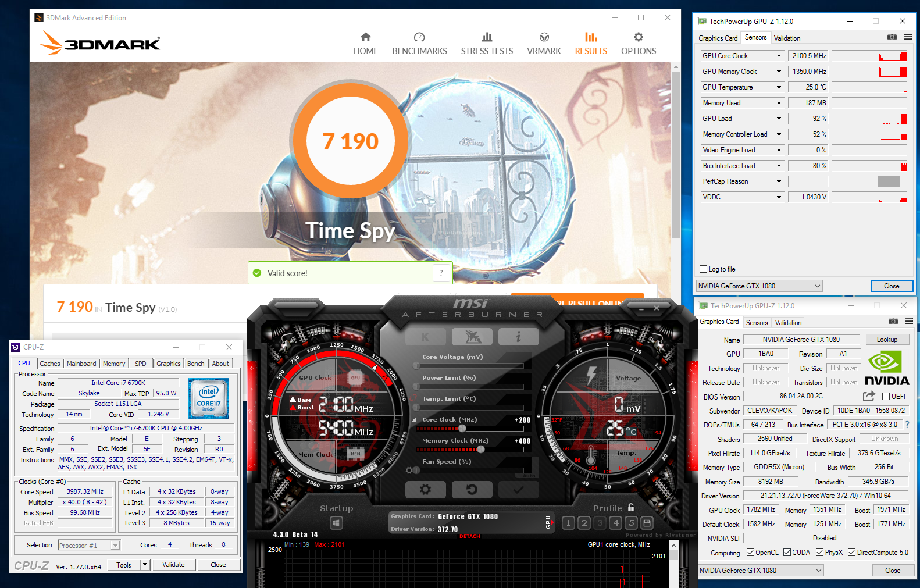Click the camera icon in the Graphics Card GPU-Z window
The height and width of the screenshot is (588, 920).
click(x=893, y=321)
